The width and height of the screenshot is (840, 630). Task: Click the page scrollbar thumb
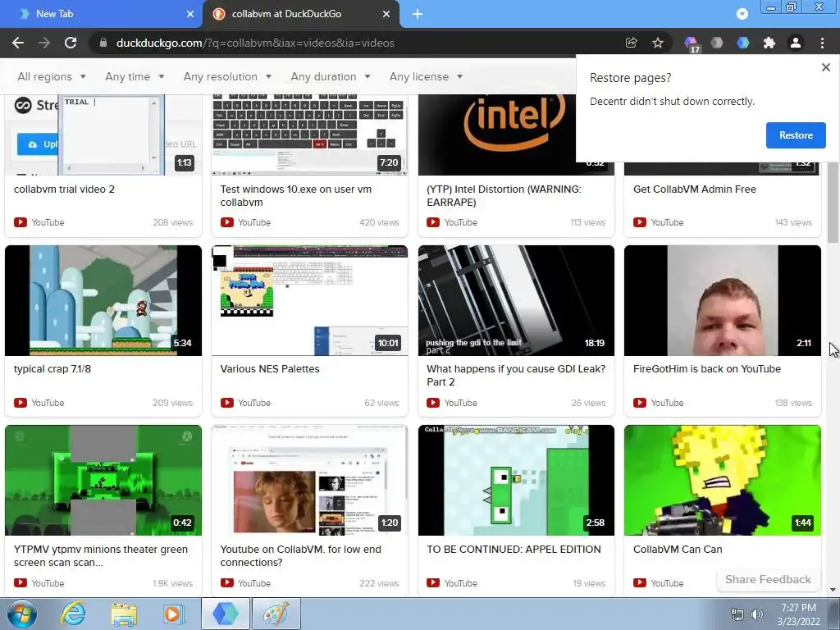coord(833,201)
